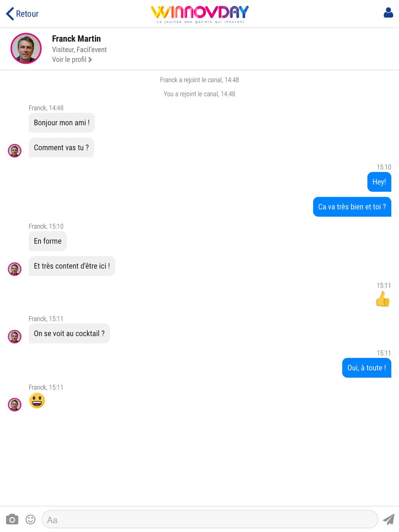Expand profile via "Voir le profil" chevron

click(x=90, y=60)
